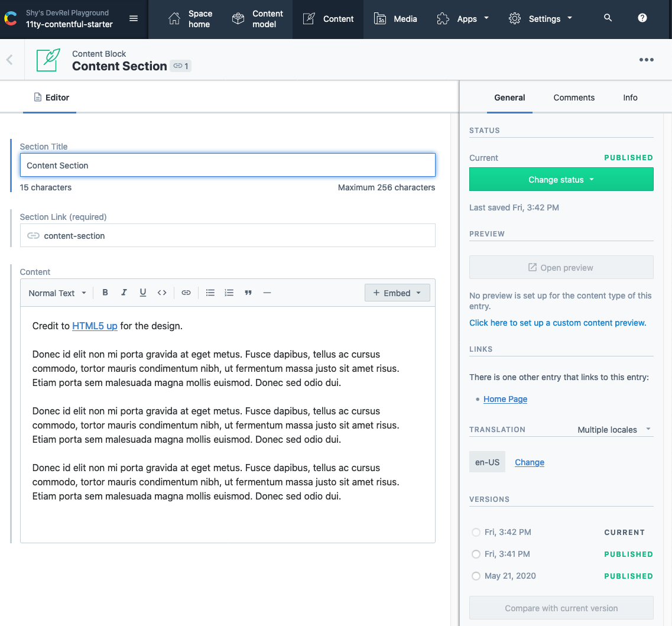The width and height of the screenshot is (672, 626).
Task: Toggle italic formatting
Action: (124, 293)
